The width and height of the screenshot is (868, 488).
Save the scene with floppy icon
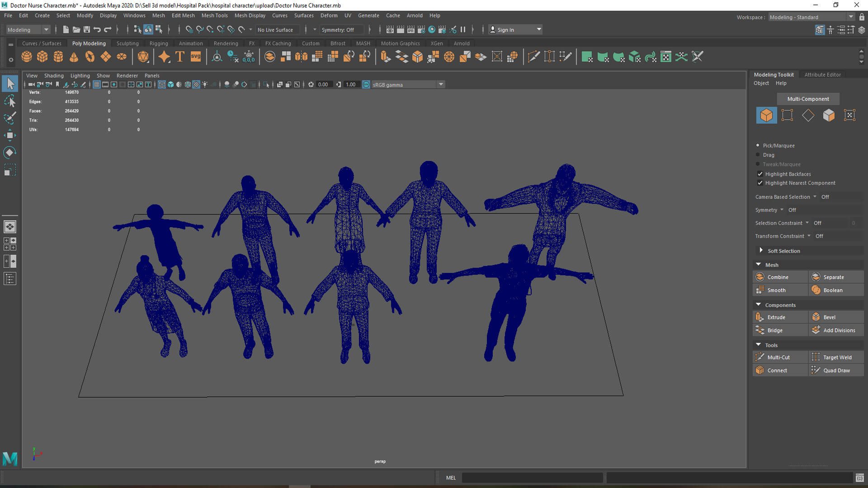86,30
